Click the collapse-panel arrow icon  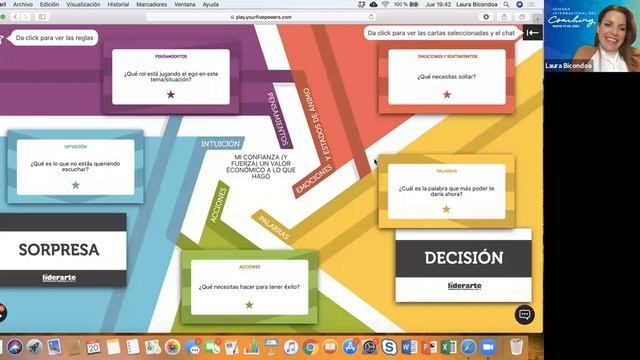(533, 33)
